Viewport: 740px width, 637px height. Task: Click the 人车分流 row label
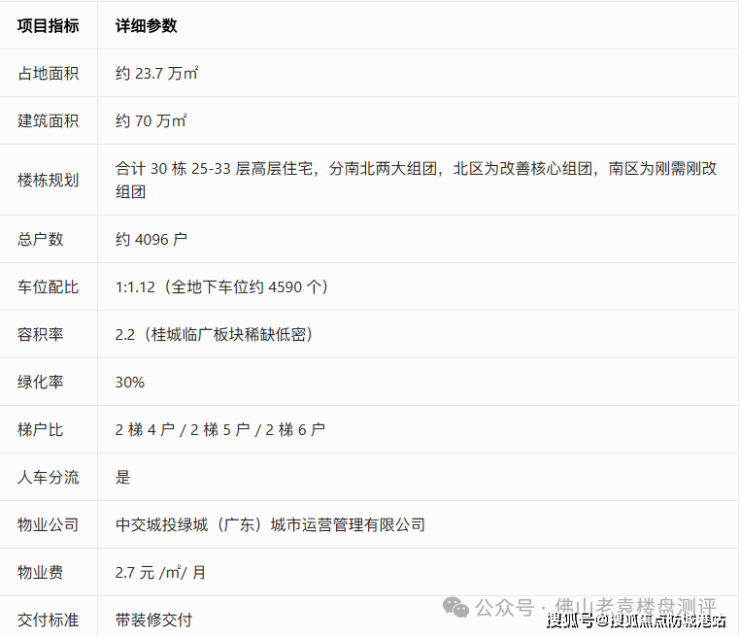[x=48, y=477]
